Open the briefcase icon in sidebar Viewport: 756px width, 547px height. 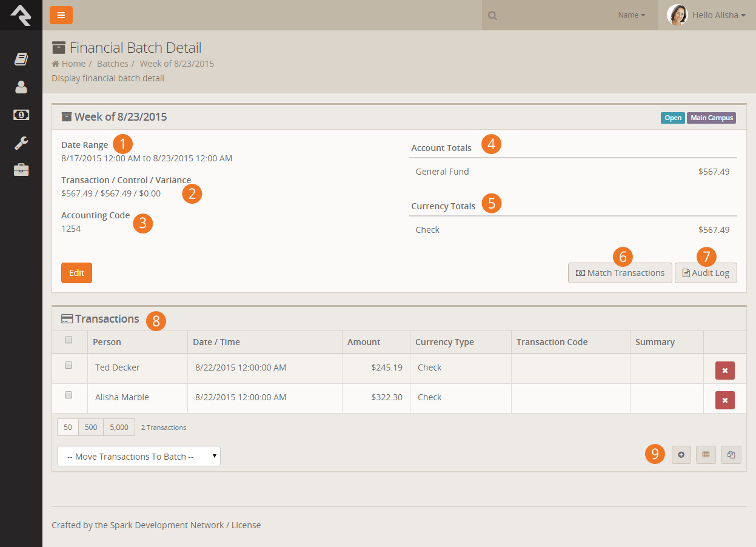tap(21, 170)
